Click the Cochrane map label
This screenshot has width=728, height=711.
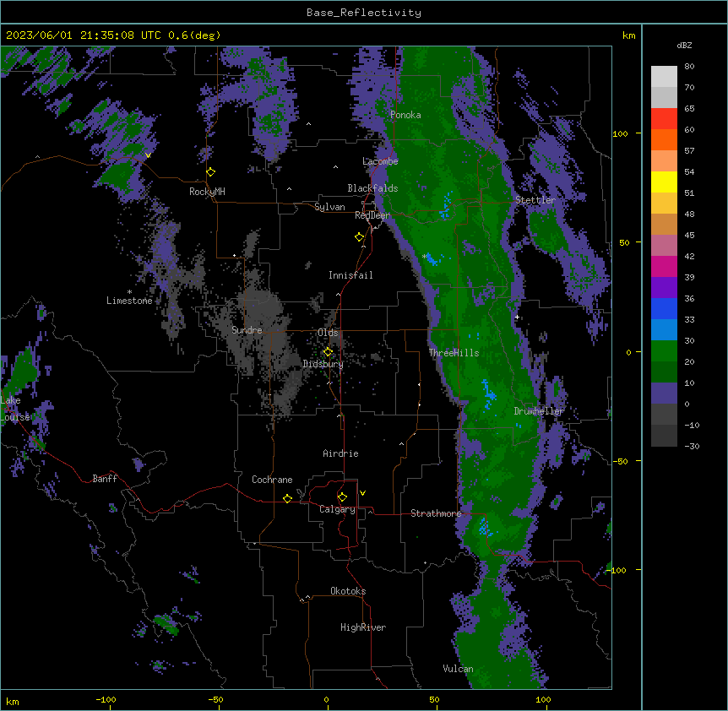(272, 480)
